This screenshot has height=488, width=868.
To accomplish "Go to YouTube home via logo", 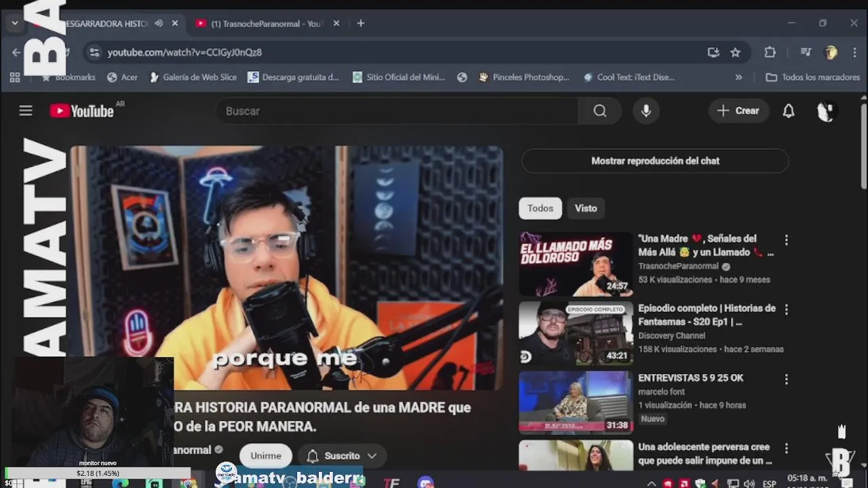I will click(x=81, y=111).
